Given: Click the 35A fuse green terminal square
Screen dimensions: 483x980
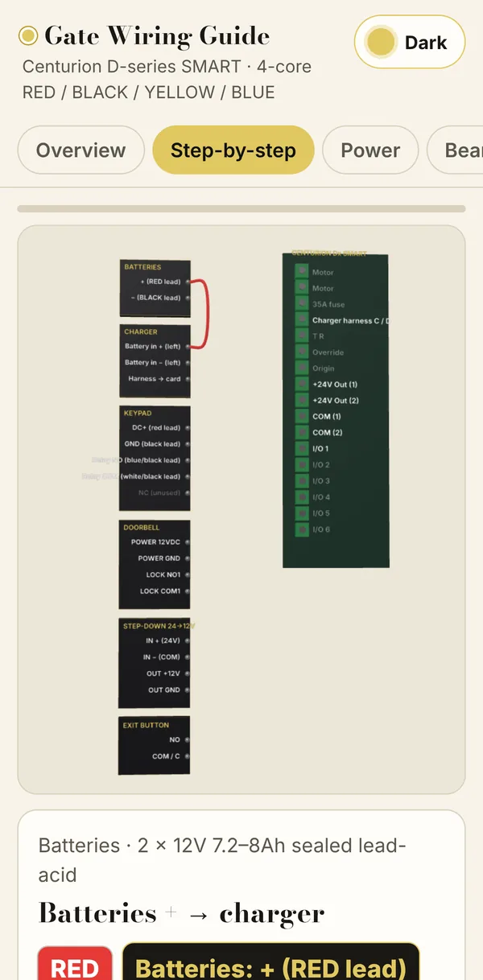Looking at the screenshot, I should 302,304.
